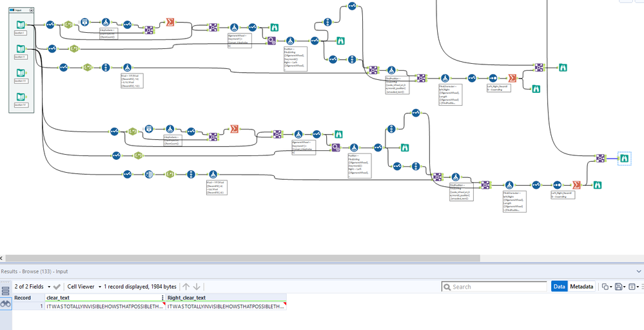Open the clear_text column options menu
This screenshot has height=330, width=644.
pos(163,298)
